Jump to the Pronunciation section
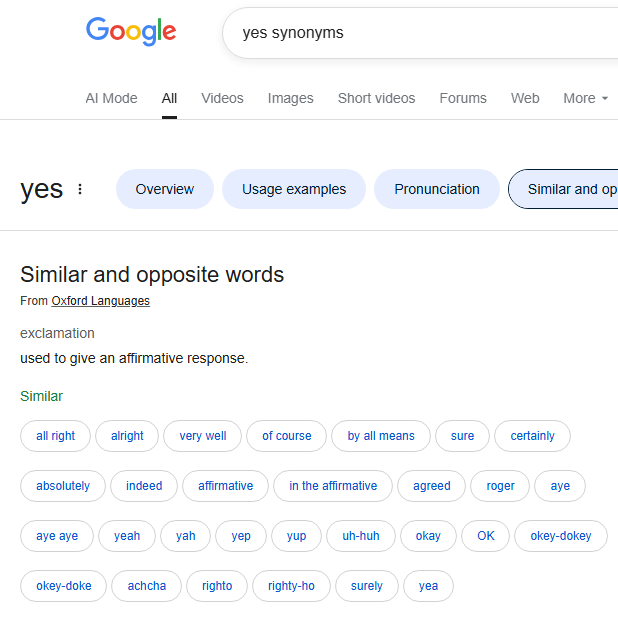The width and height of the screenshot is (618, 618). pos(437,189)
